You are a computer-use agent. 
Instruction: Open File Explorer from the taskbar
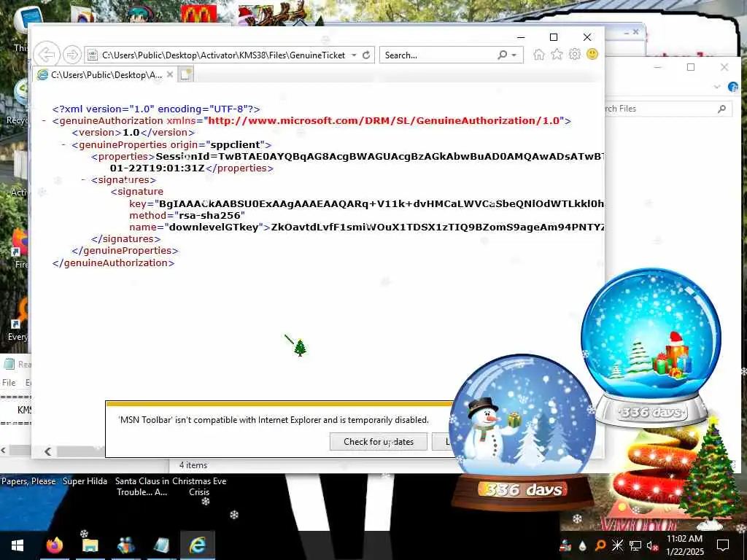pos(90,545)
